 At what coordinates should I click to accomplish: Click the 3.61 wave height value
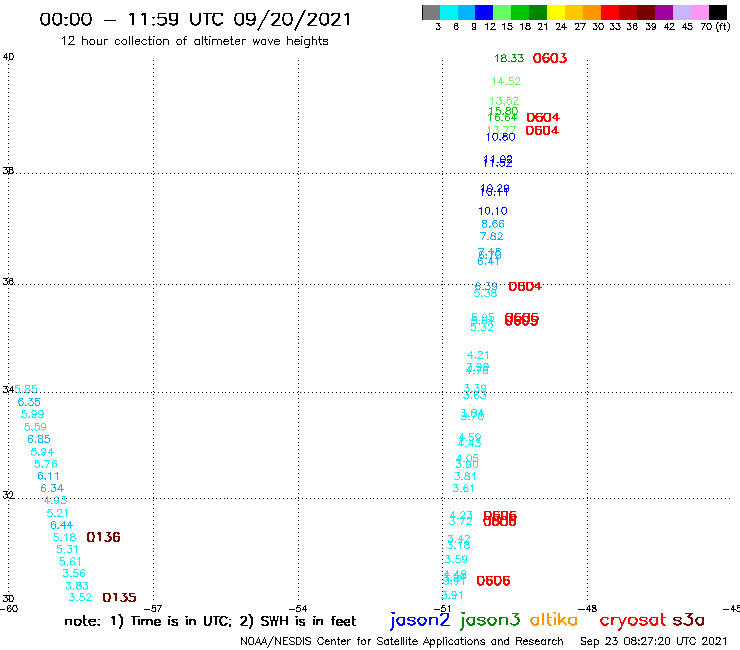[x=463, y=488]
